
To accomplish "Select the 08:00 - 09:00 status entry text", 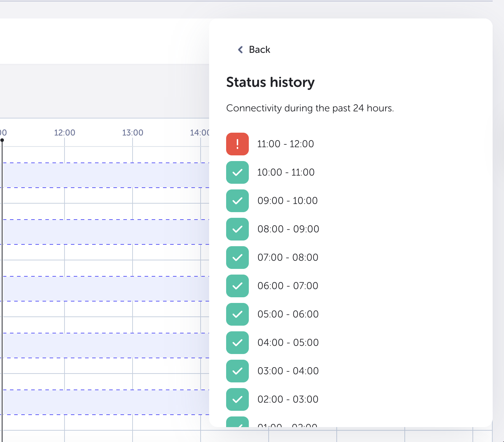I will point(288,229).
